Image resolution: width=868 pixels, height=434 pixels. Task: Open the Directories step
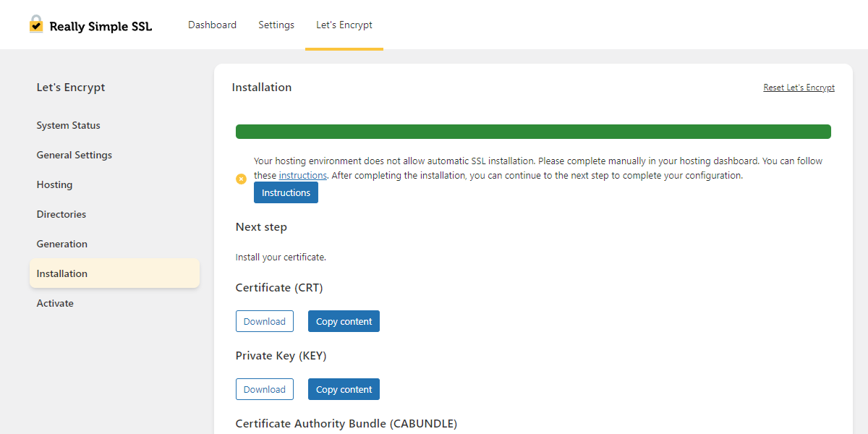pyautogui.click(x=114, y=214)
